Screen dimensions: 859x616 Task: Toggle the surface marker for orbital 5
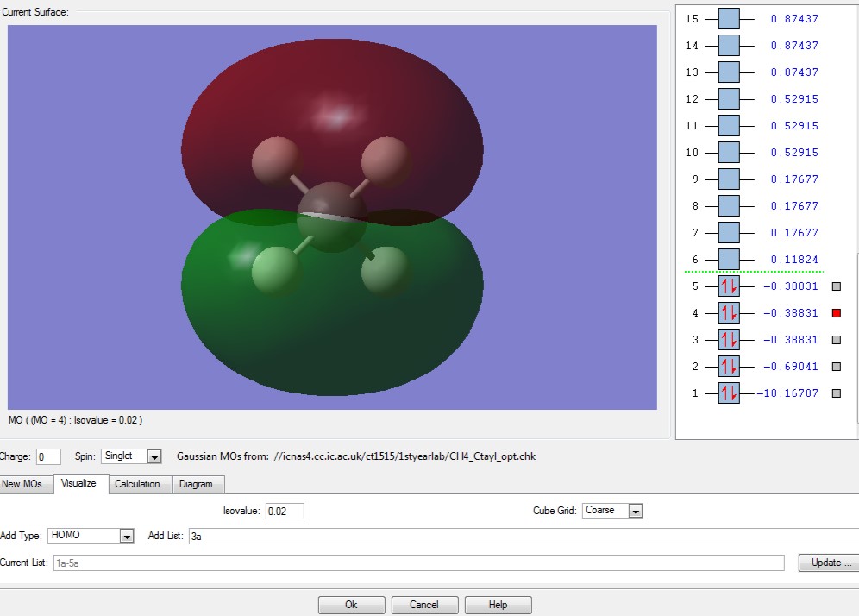pyautogui.click(x=836, y=286)
